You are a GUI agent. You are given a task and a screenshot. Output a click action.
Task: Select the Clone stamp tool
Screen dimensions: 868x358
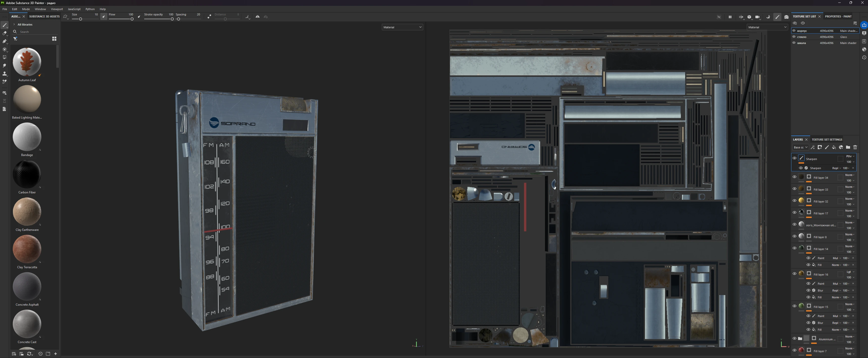pos(4,74)
